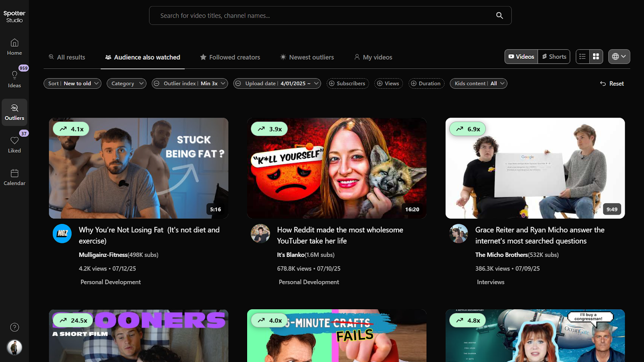Viewport: 644px width, 362px height.
Task: Clear the Upload date filter via minus icon
Action: pos(238,83)
